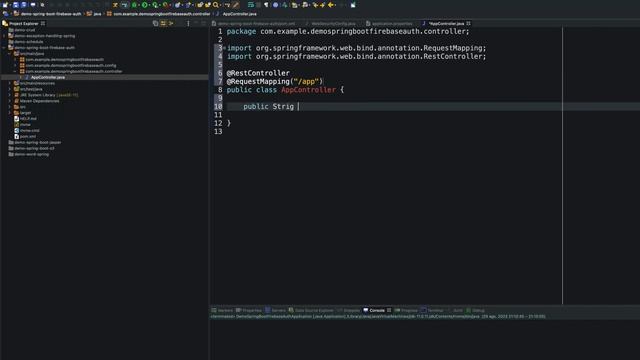Click the pencil/wand edit icon in toolbar
Image resolution: width=640 pixels, height=360 pixels.
(236, 5)
